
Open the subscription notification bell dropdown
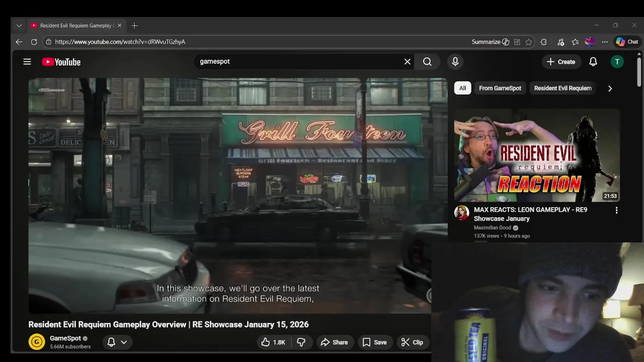click(117, 342)
